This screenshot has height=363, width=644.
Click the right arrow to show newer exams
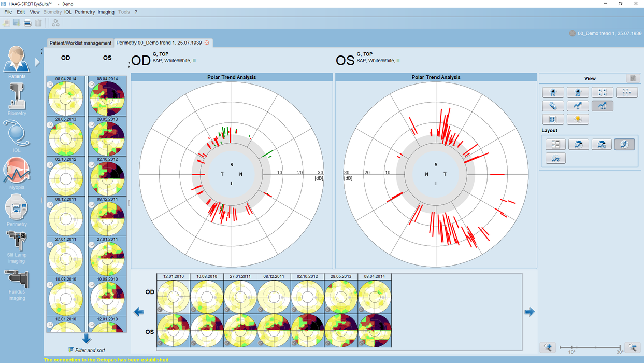click(x=529, y=312)
